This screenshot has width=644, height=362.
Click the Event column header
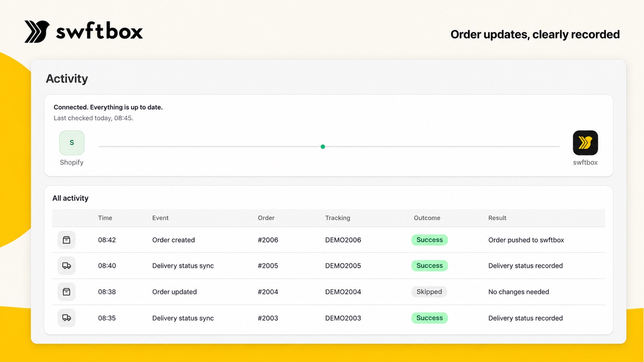pyautogui.click(x=160, y=218)
